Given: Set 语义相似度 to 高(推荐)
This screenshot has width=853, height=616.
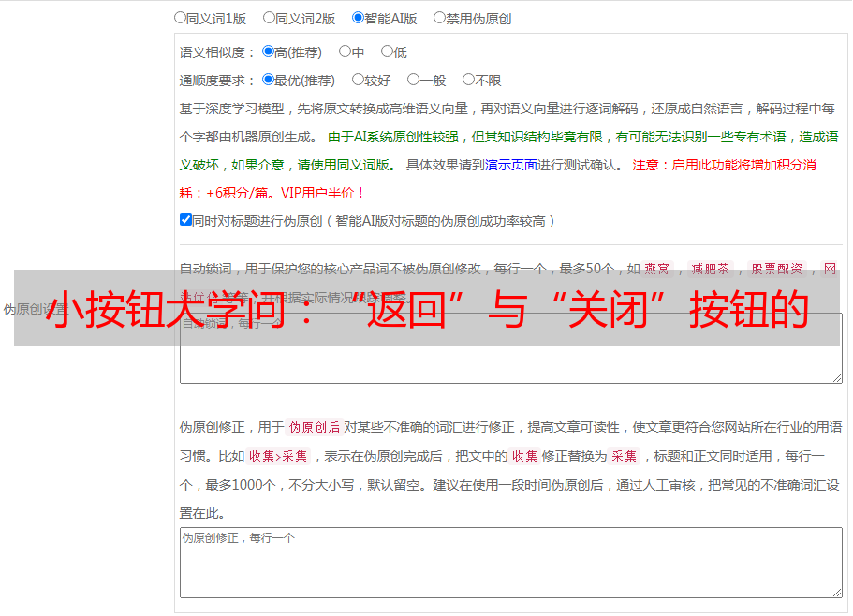Looking at the screenshot, I should [x=268, y=51].
